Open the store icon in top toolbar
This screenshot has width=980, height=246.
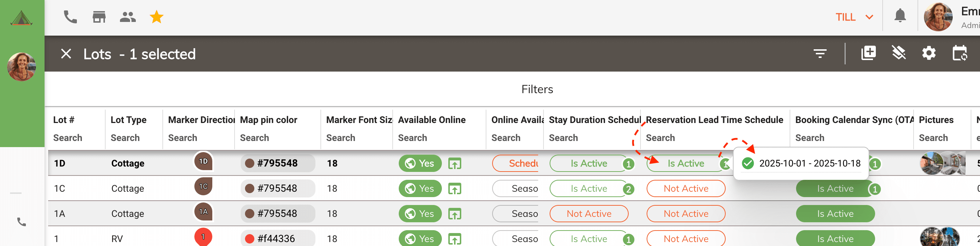(99, 17)
